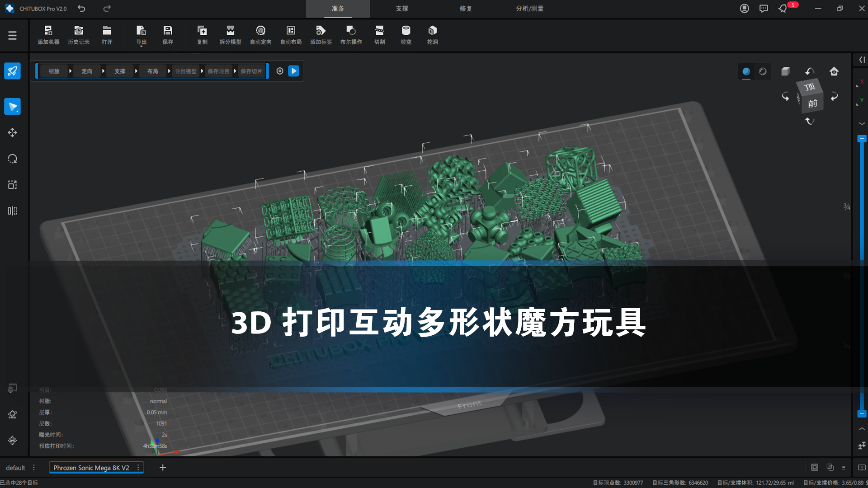
Task: Select the scale tool in sidebar
Action: tap(12, 185)
